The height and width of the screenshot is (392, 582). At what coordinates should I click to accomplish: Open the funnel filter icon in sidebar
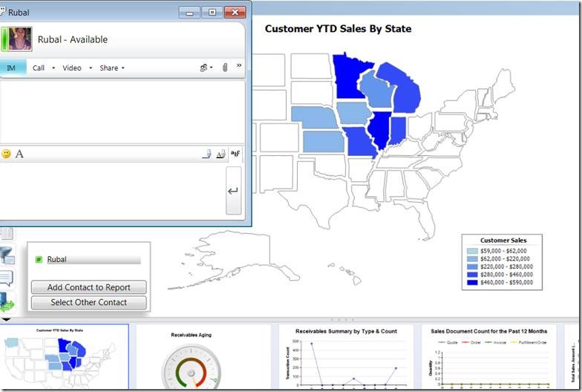[x=7, y=255]
